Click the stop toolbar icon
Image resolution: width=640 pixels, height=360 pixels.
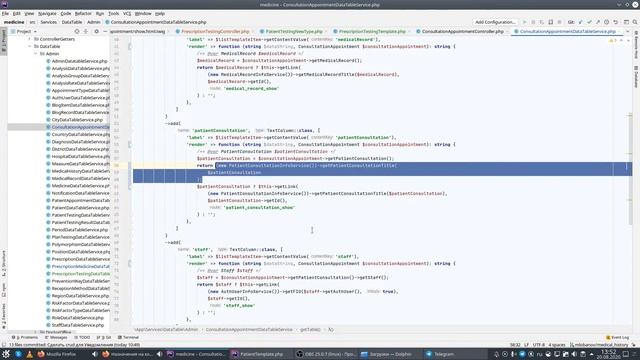(560, 22)
